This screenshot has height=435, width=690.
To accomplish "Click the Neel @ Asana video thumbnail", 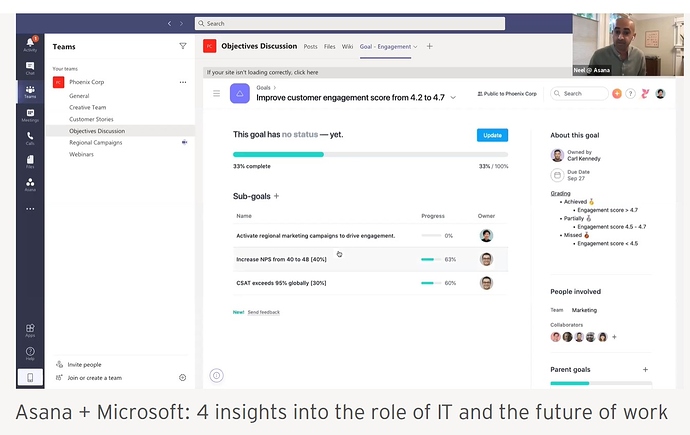I will (x=628, y=44).
